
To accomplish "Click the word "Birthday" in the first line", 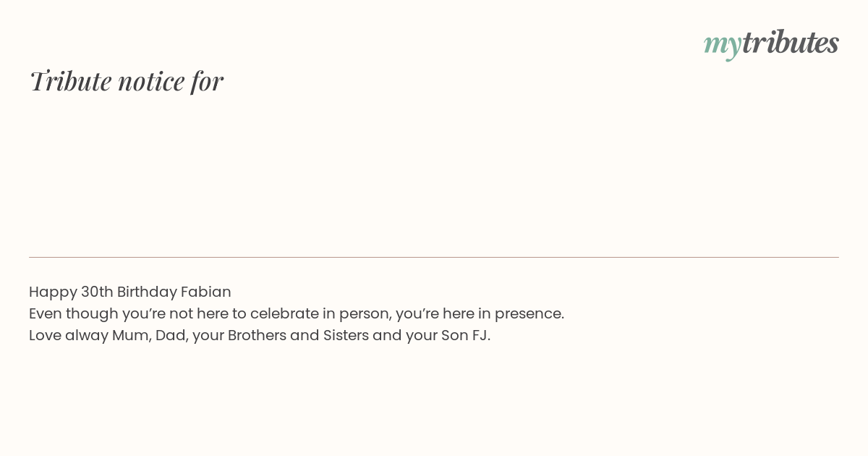I will 147,292.
